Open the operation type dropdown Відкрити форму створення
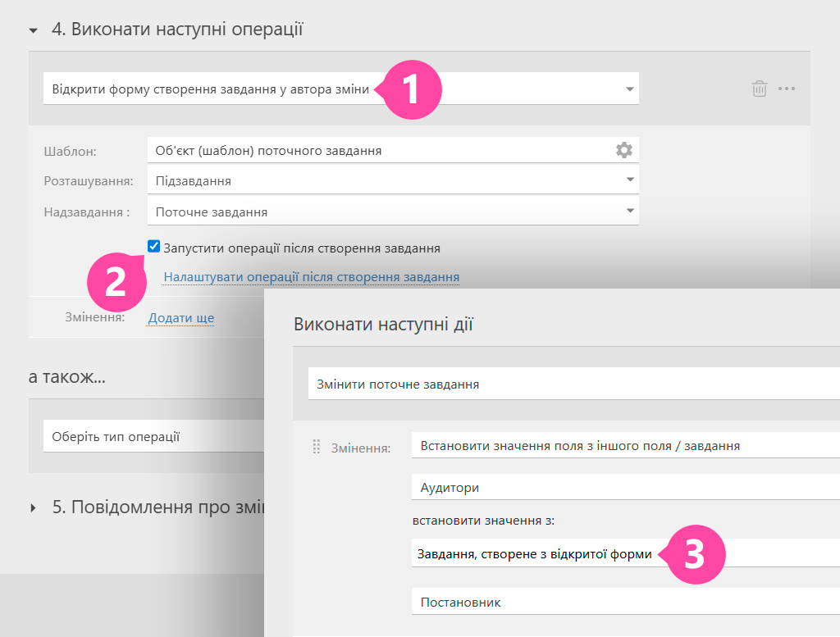This screenshot has width=840, height=637. point(629,89)
